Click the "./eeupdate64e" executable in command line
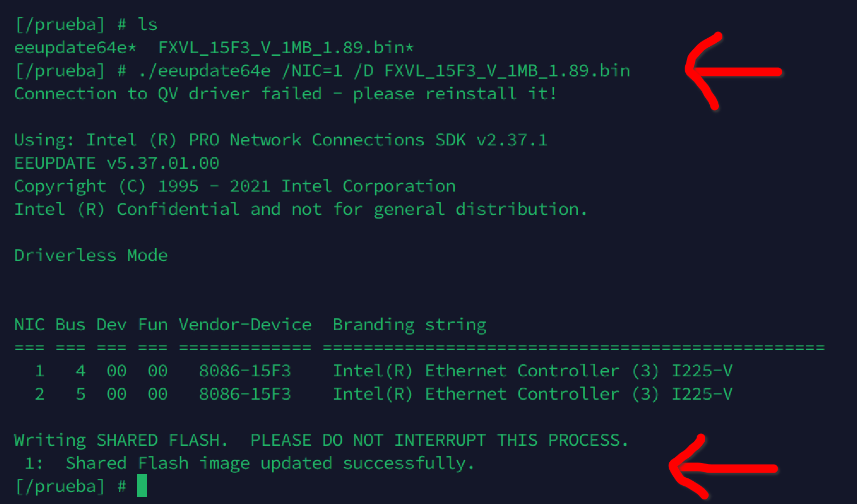Image resolution: width=857 pixels, height=504 pixels. click(x=204, y=71)
